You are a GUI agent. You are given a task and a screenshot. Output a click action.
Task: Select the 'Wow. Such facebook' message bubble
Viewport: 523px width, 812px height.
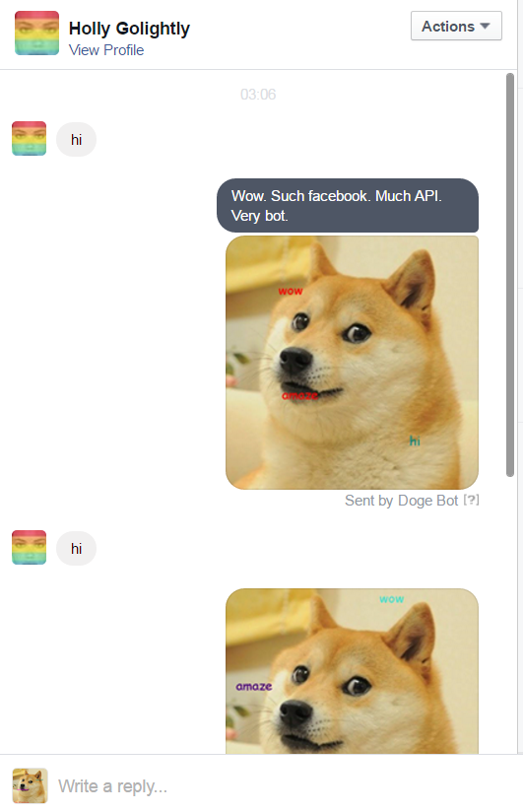click(348, 206)
